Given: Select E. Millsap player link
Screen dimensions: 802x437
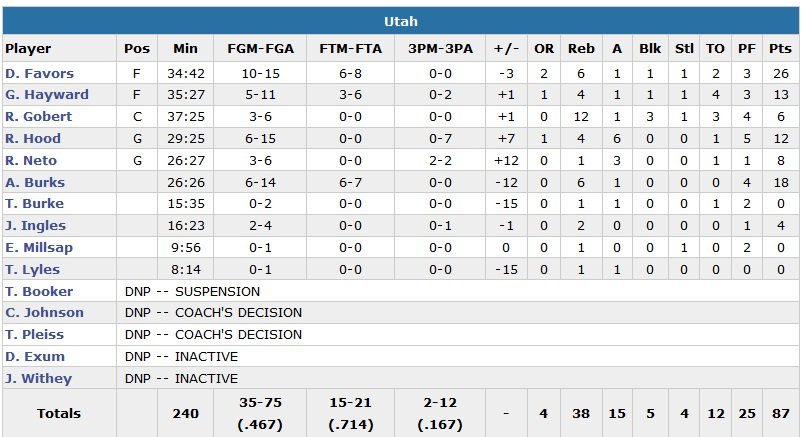Looking at the screenshot, I should pyautogui.click(x=39, y=248).
